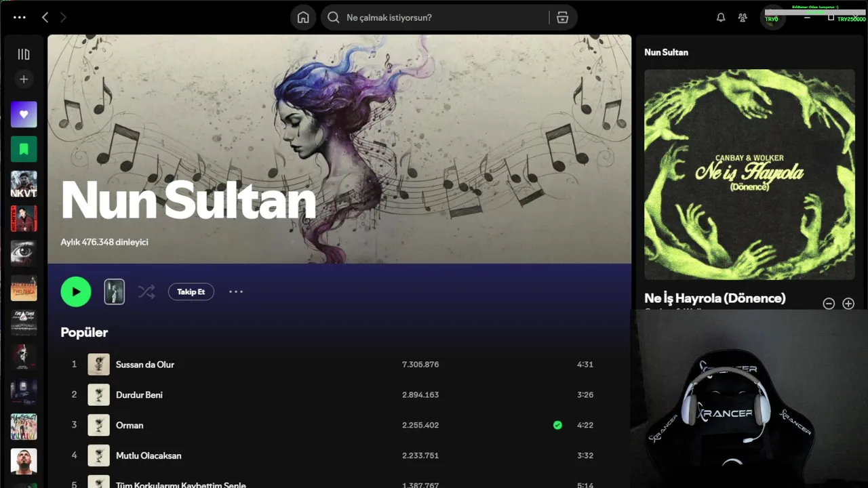Go back with the left arrow
868x488 pixels.
click(45, 18)
